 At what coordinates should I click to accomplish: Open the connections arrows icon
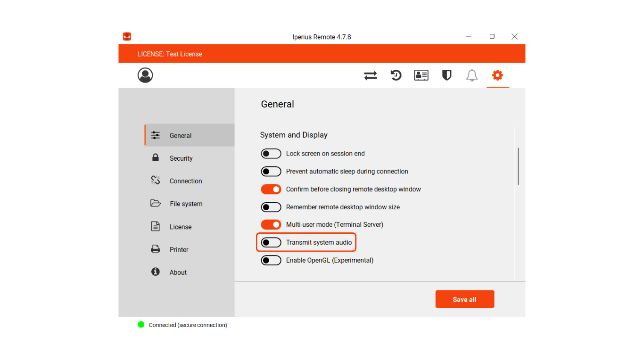pos(371,75)
